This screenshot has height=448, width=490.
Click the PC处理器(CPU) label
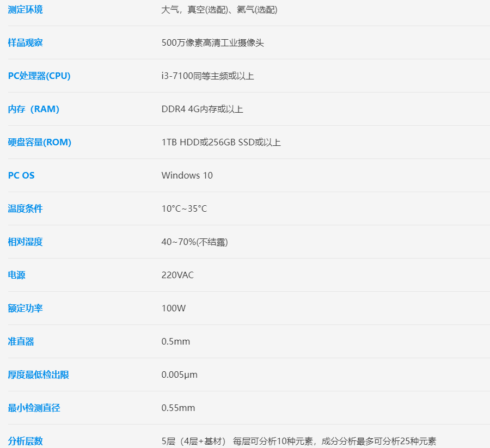point(39,76)
